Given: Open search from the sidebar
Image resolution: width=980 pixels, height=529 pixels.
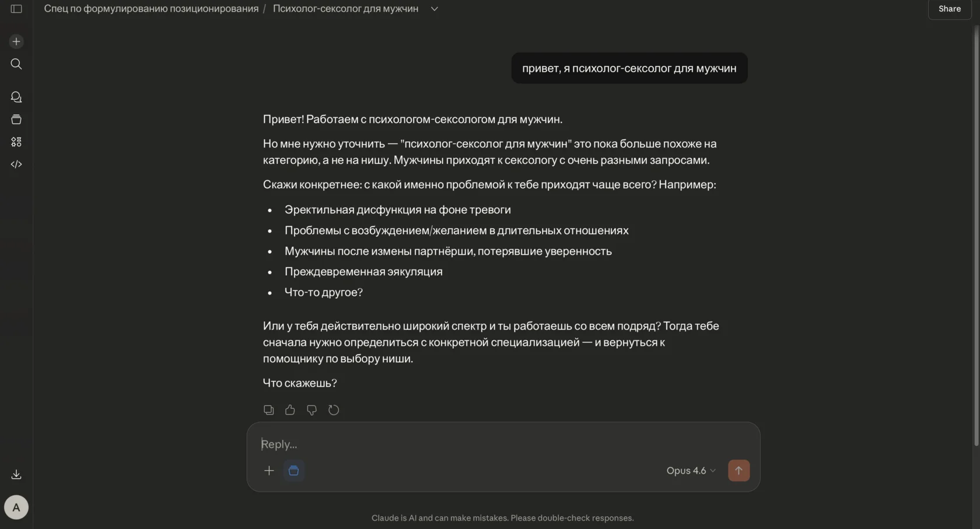Looking at the screenshot, I should (x=16, y=64).
